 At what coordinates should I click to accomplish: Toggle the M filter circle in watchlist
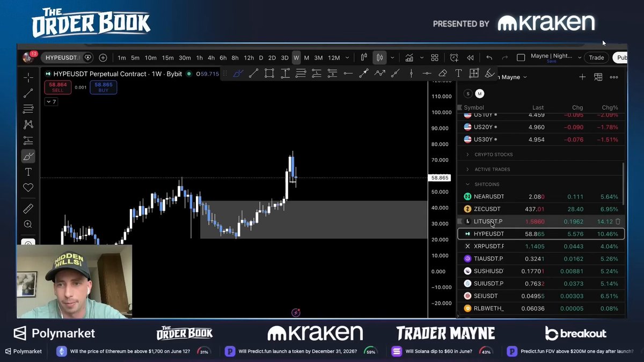pos(480,94)
